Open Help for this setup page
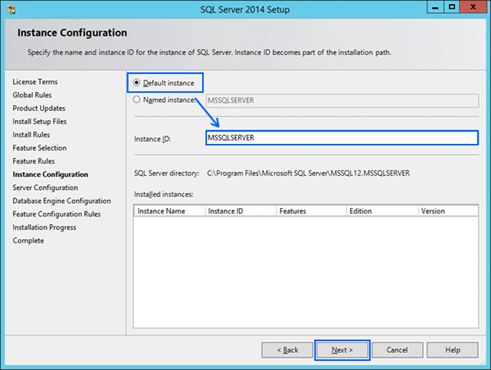The width and height of the screenshot is (491, 370). (453, 350)
